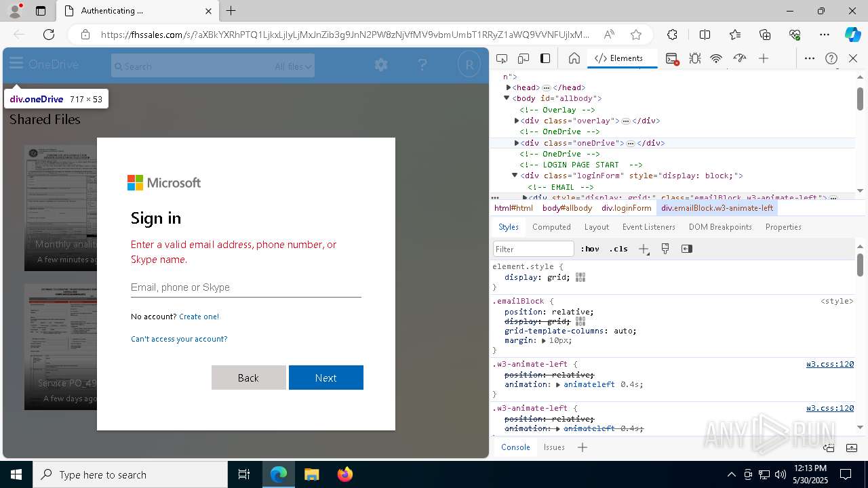
Task: Click the div.loginForm breadcrumb
Action: (626, 208)
